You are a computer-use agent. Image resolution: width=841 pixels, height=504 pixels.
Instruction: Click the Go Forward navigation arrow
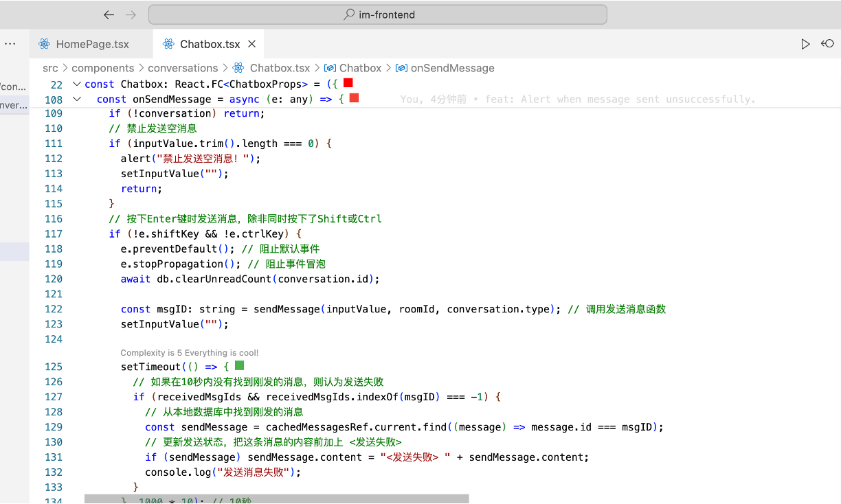pos(131,14)
